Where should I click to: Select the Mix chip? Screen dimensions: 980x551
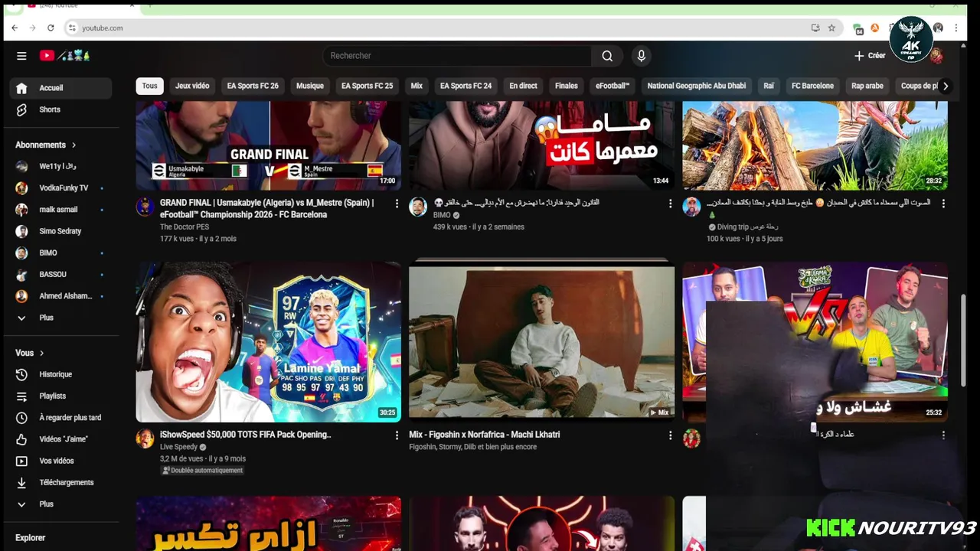[416, 86]
